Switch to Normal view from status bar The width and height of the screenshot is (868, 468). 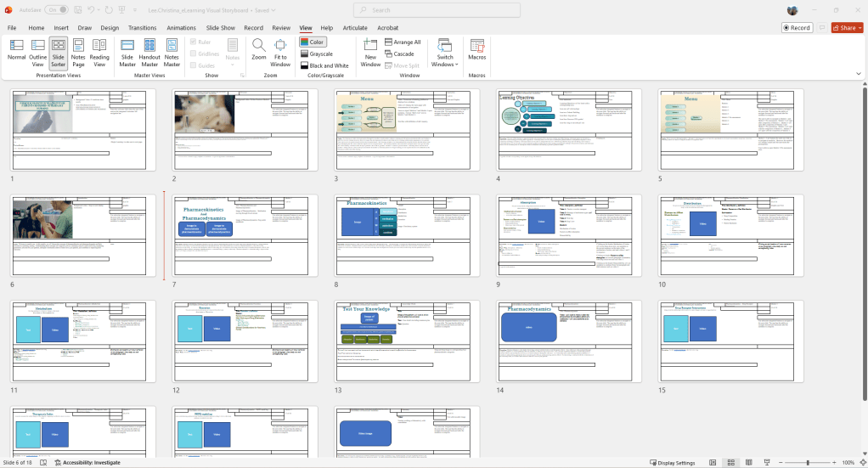coord(713,462)
